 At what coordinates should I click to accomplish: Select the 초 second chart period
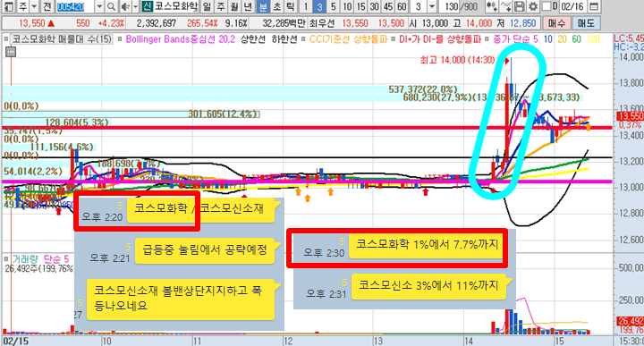pos(276,6)
